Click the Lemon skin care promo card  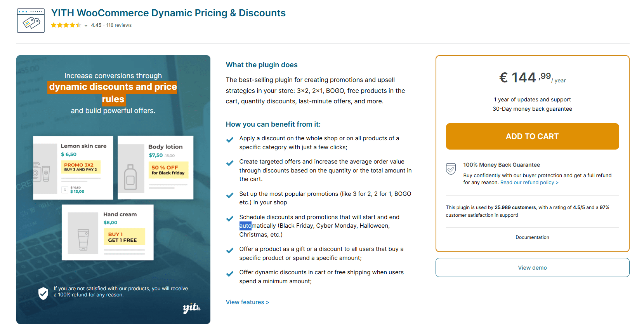73,167
